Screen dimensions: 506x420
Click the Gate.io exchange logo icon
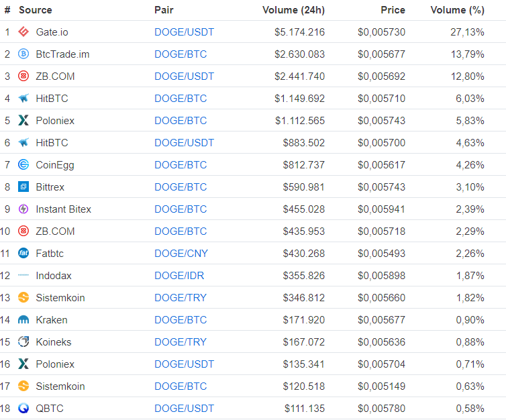[x=23, y=32]
